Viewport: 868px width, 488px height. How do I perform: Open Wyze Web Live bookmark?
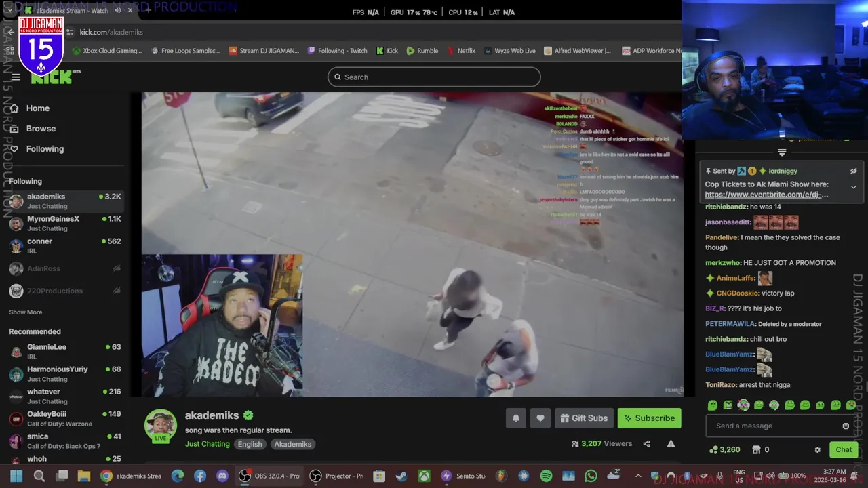click(x=509, y=51)
